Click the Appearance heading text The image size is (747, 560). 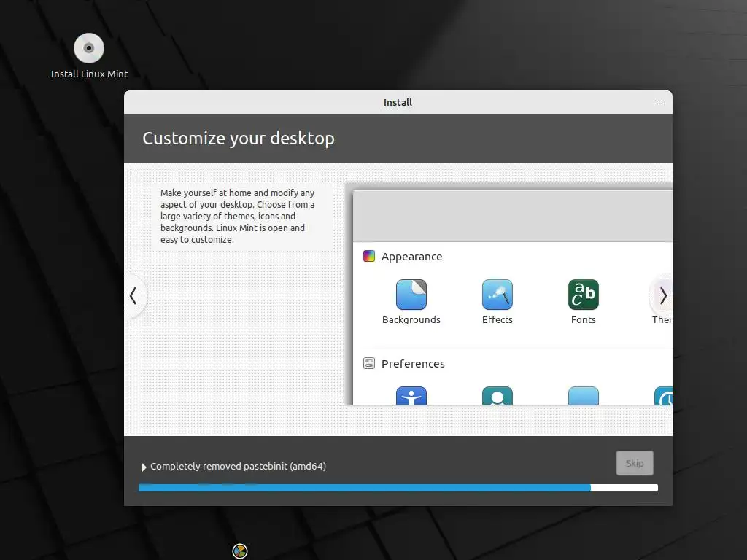pos(411,257)
